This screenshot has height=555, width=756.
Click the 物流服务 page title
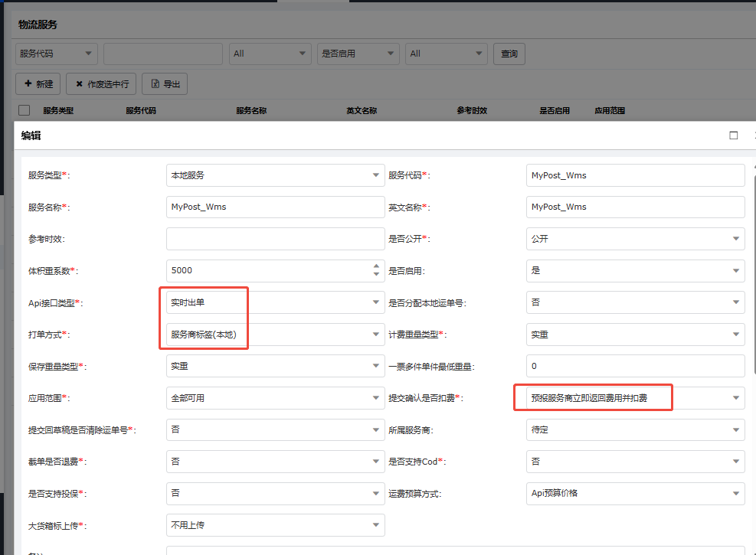[38, 24]
